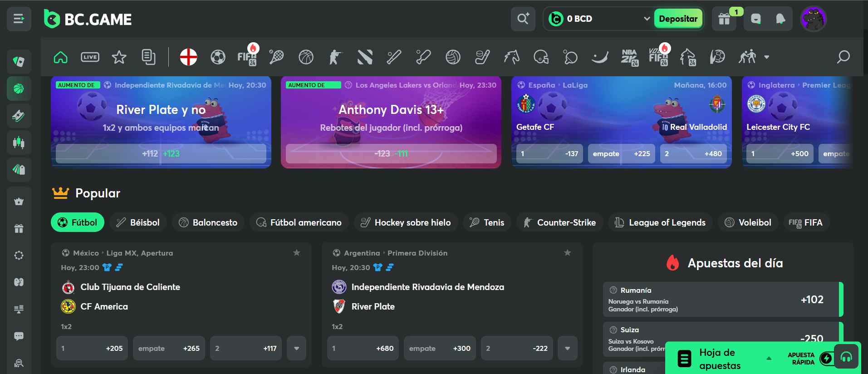The image size is (868, 374).
Task: Open the LIVE events icon
Action: point(90,57)
